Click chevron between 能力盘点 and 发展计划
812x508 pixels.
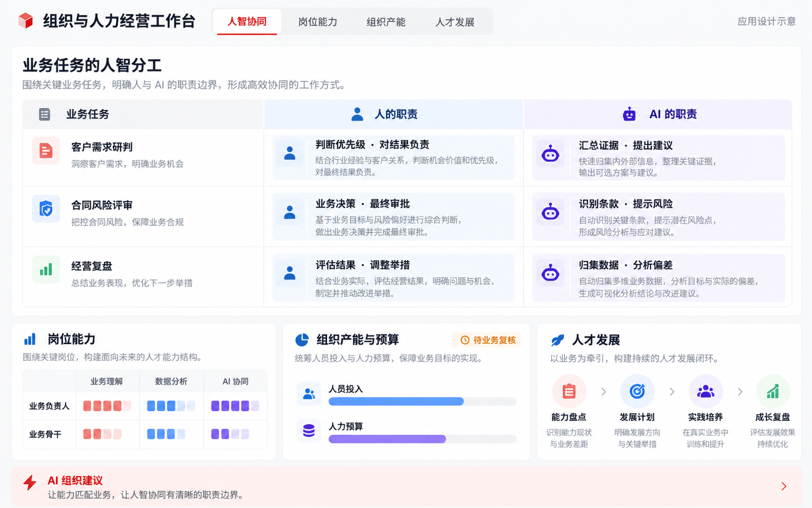click(604, 392)
